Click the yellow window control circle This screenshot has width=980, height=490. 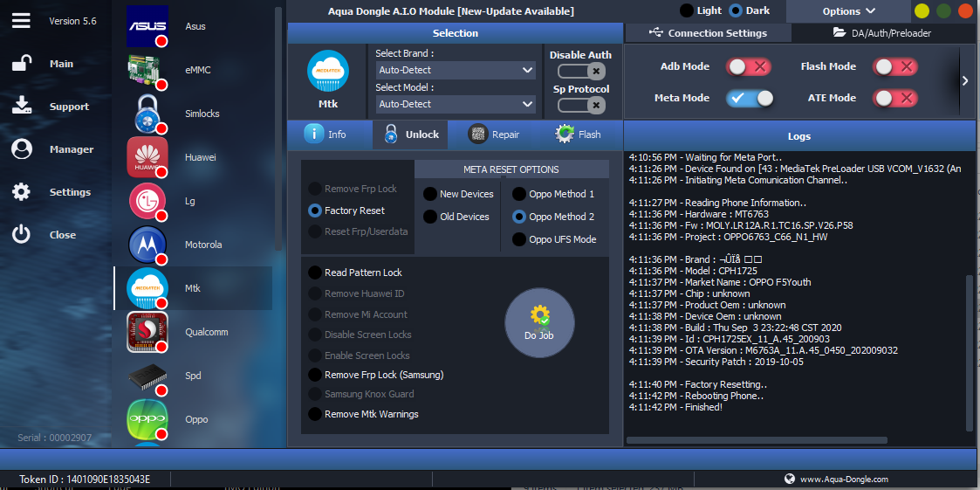[922, 10]
